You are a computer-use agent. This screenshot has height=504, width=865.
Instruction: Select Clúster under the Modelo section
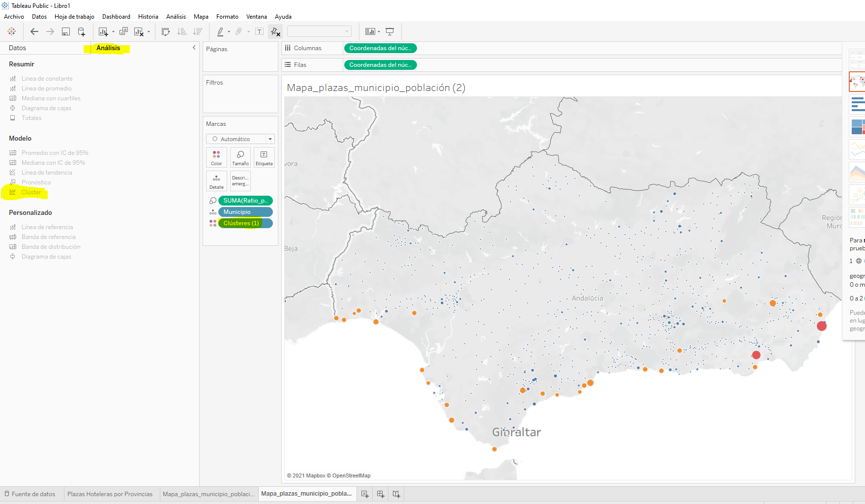(x=32, y=192)
